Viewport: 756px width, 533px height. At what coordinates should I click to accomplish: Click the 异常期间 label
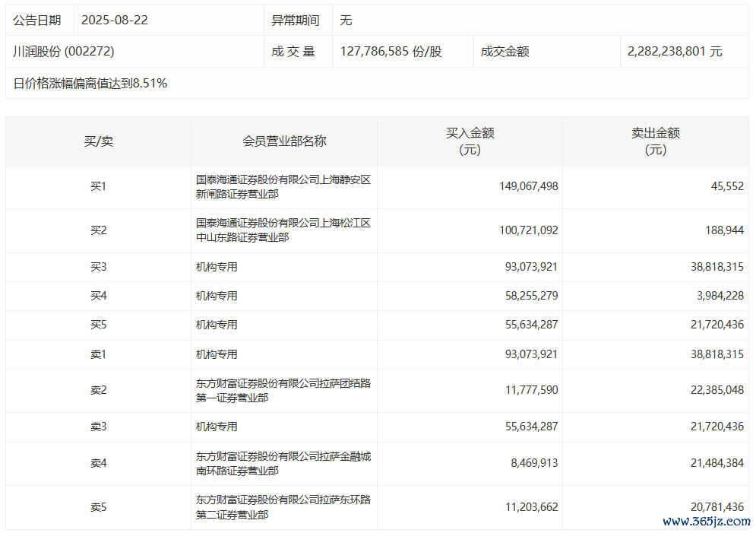[x=296, y=21]
